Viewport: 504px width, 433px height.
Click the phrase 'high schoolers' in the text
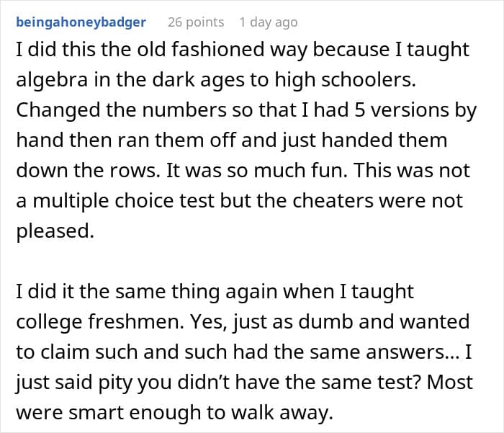click(345, 80)
